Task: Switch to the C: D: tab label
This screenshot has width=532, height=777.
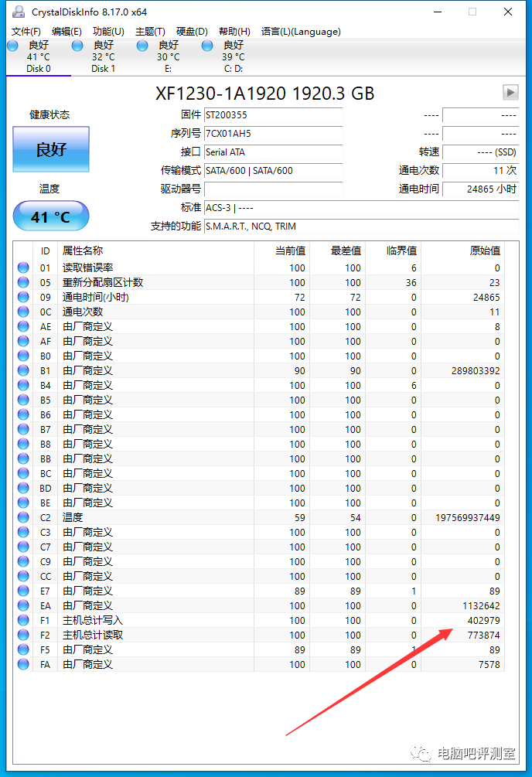Action: pyautogui.click(x=233, y=68)
